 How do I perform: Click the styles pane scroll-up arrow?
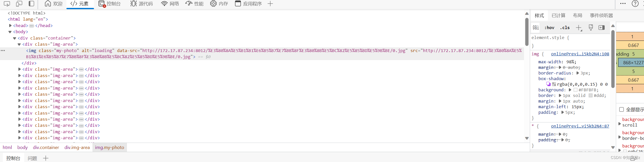[613, 26]
